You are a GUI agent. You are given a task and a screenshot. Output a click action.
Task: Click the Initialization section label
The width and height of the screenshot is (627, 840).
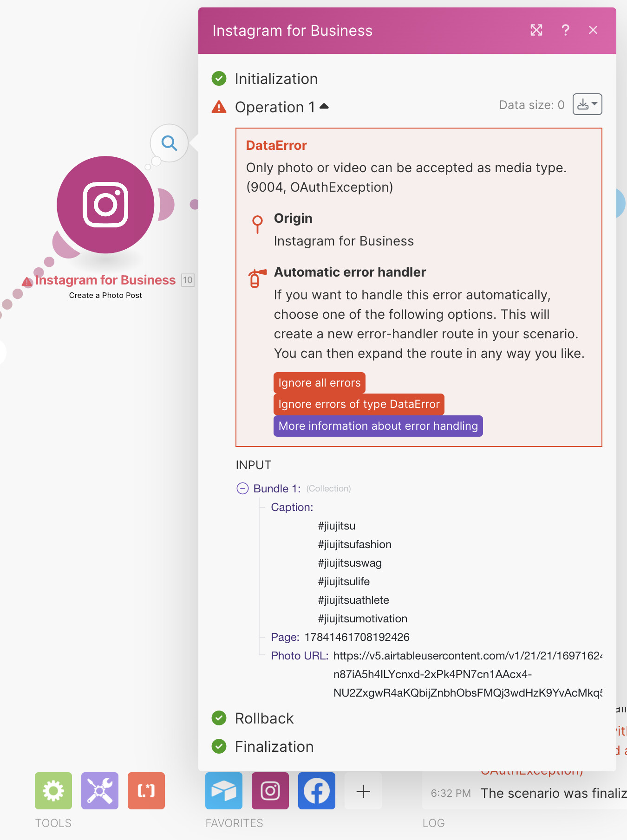pos(276,79)
